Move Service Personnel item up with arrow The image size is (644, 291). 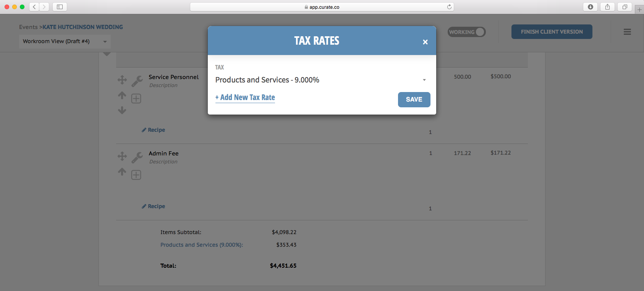pyautogui.click(x=122, y=95)
